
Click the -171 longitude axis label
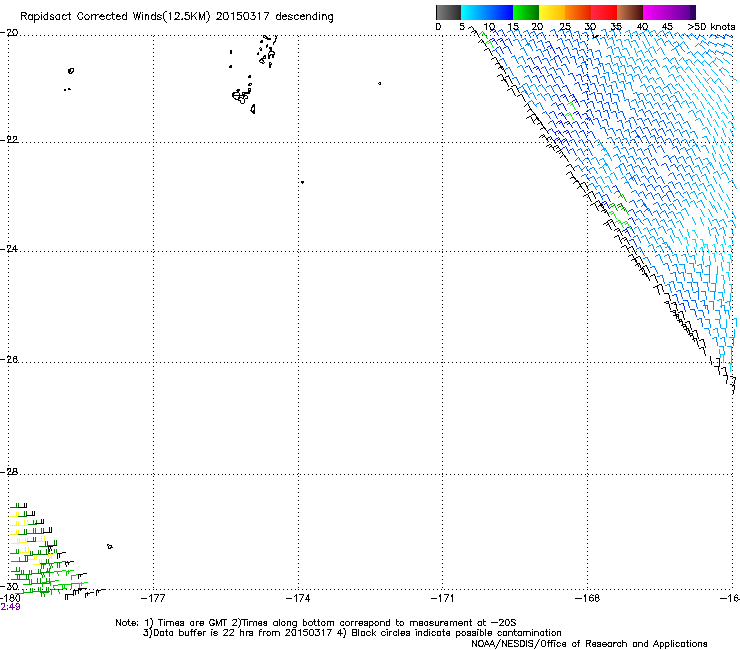point(443,598)
